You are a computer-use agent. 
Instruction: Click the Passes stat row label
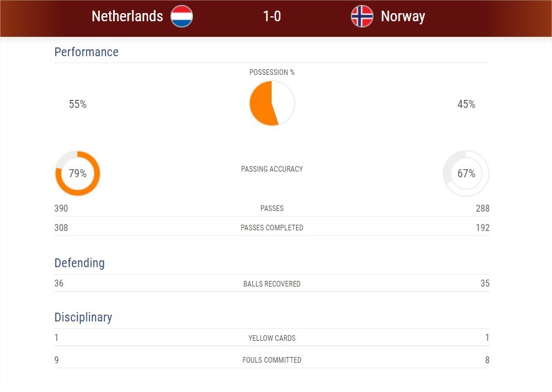click(x=272, y=208)
